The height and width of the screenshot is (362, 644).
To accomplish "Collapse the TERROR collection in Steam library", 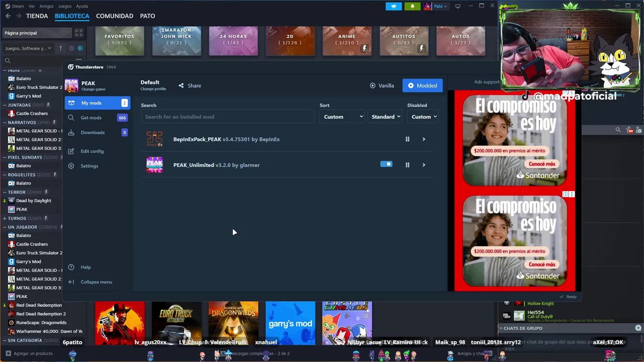I will click(x=4, y=192).
